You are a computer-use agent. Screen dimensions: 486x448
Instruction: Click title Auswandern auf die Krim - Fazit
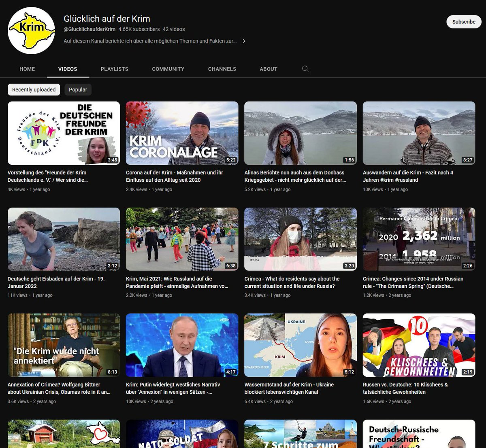408,176
